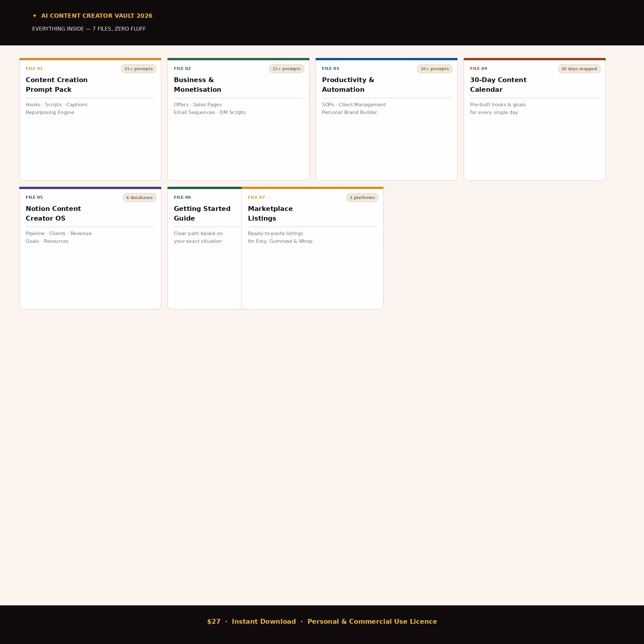Open the Business & Monetisation card title

(197, 85)
